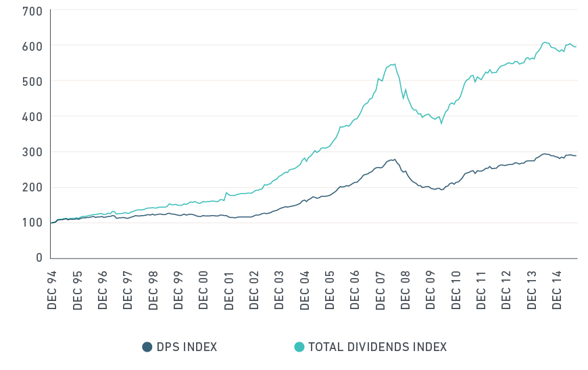Click the DEC 10 x-axis label
Screen dimensions: 588x370
point(456,290)
